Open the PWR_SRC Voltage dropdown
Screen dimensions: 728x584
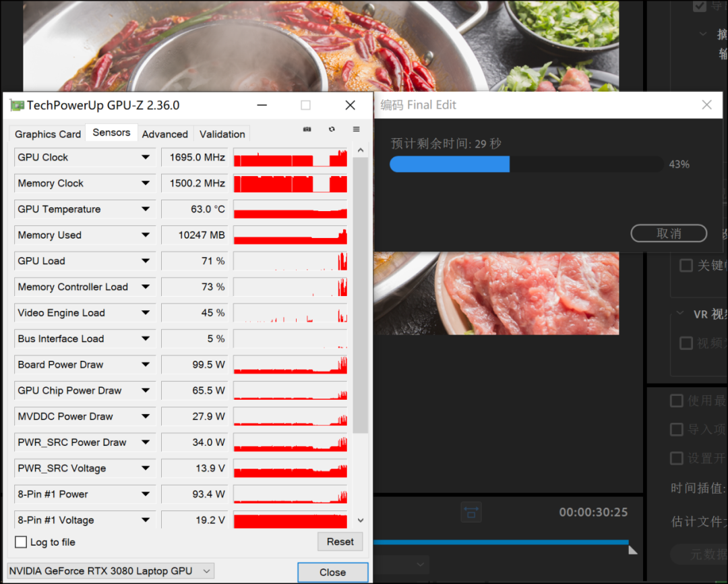coord(146,468)
